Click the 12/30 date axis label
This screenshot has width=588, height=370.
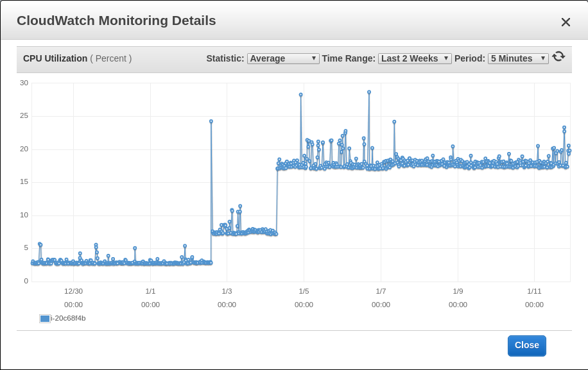coord(73,291)
